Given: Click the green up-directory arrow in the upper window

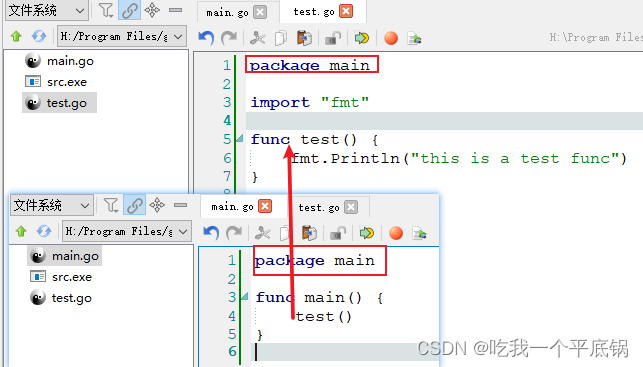Looking at the screenshot, I should click(16, 36).
